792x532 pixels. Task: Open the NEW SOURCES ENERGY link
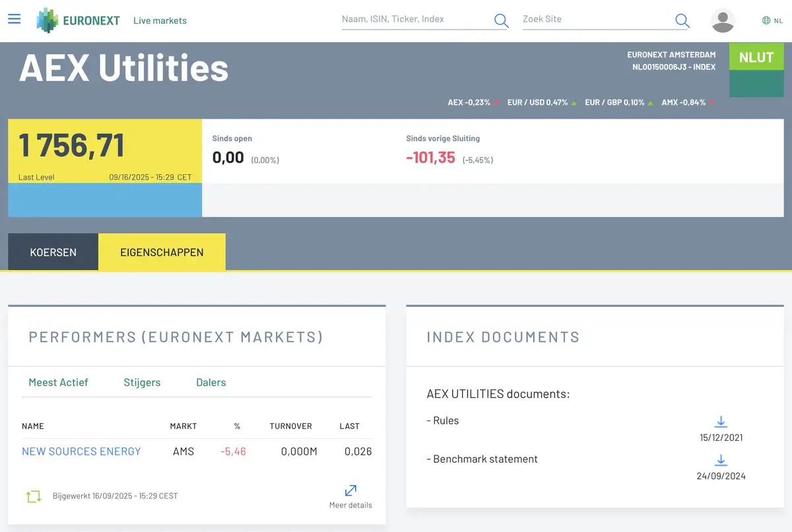[81, 451]
